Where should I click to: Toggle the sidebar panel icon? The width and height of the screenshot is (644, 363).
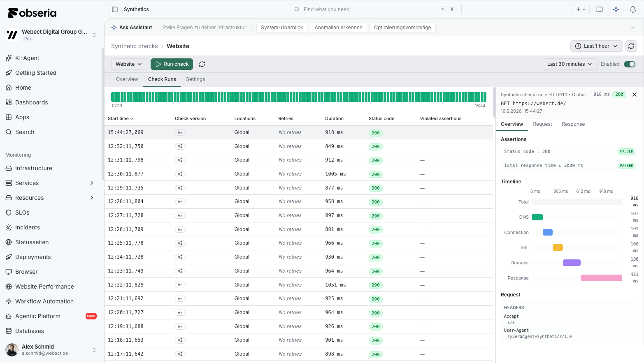tap(115, 9)
